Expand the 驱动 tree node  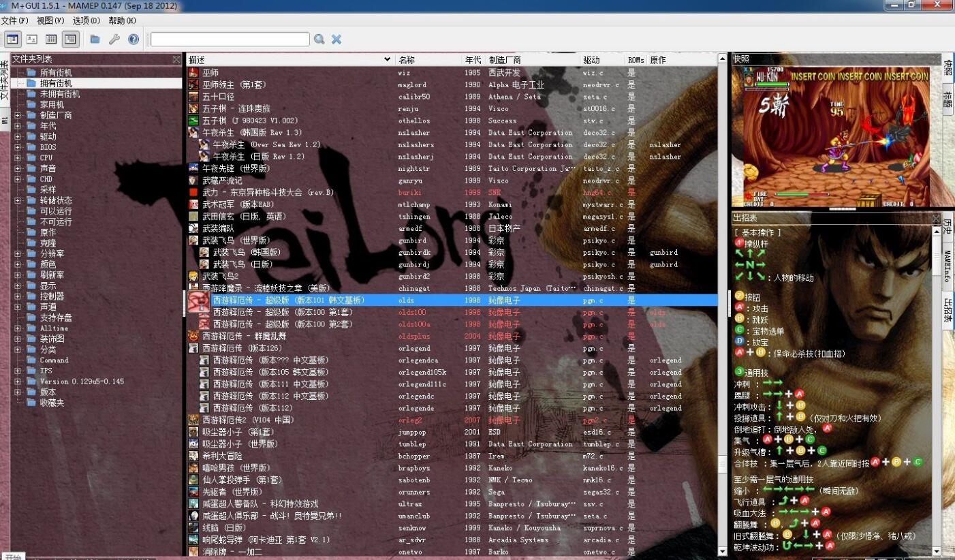pos(17,136)
